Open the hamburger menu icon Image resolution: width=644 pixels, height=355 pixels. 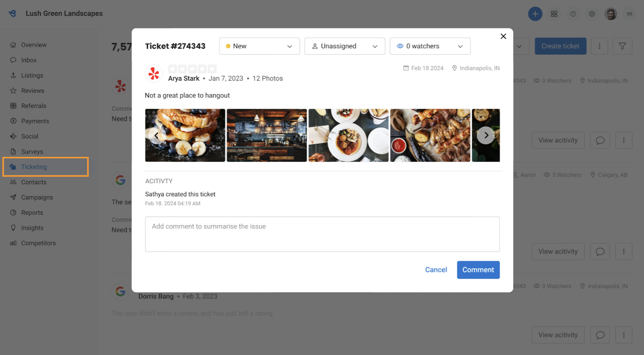click(x=630, y=14)
